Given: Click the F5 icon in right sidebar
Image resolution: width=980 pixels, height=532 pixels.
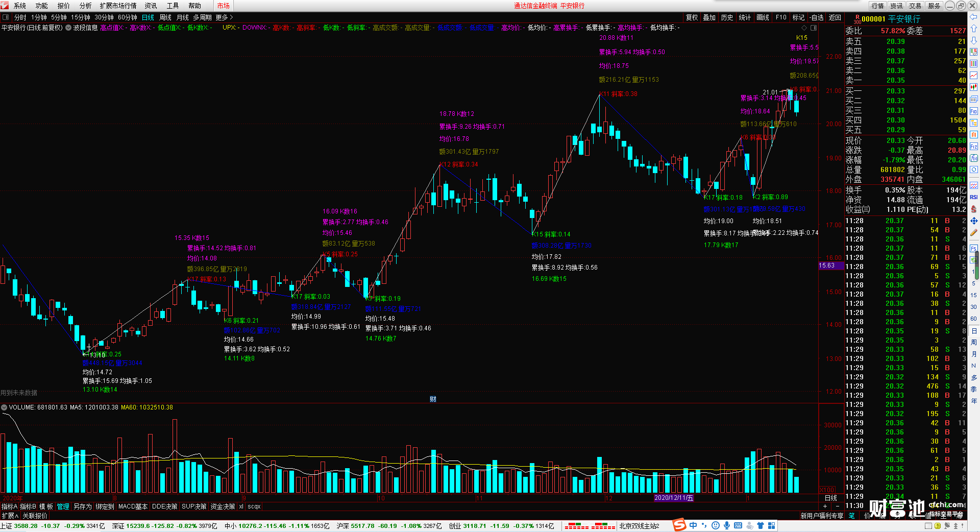Looking at the screenshot, I should click(x=974, y=248).
